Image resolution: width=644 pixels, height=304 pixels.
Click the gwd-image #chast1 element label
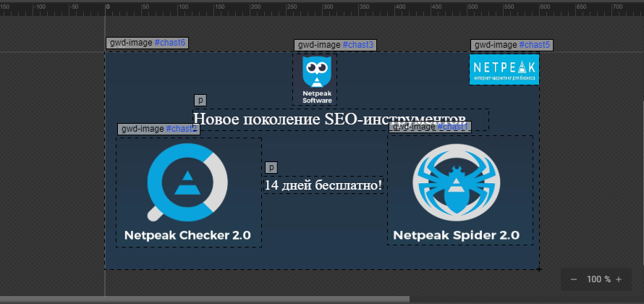coord(430,127)
